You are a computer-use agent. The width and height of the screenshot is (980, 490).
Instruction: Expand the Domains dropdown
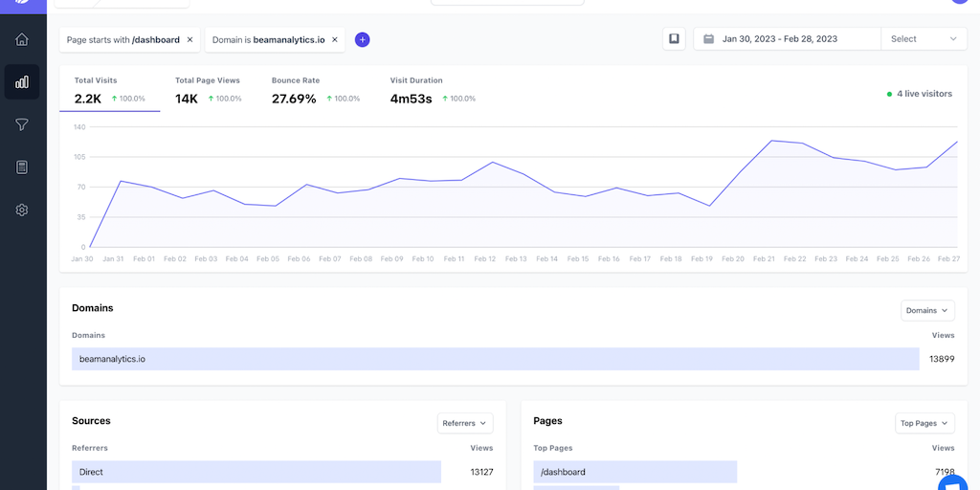(x=927, y=310)
